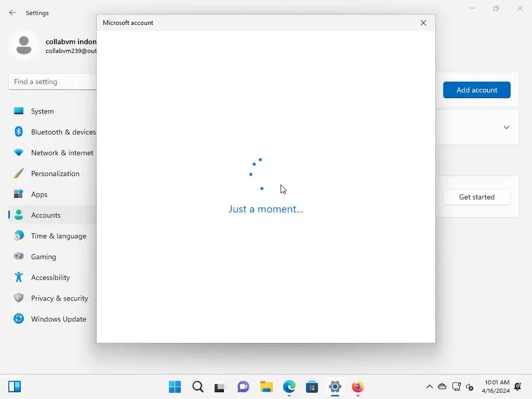Open Bluetooth & devices settings
Screen dimensions: 532x399
pyautogui.click(x=52, y=132)
